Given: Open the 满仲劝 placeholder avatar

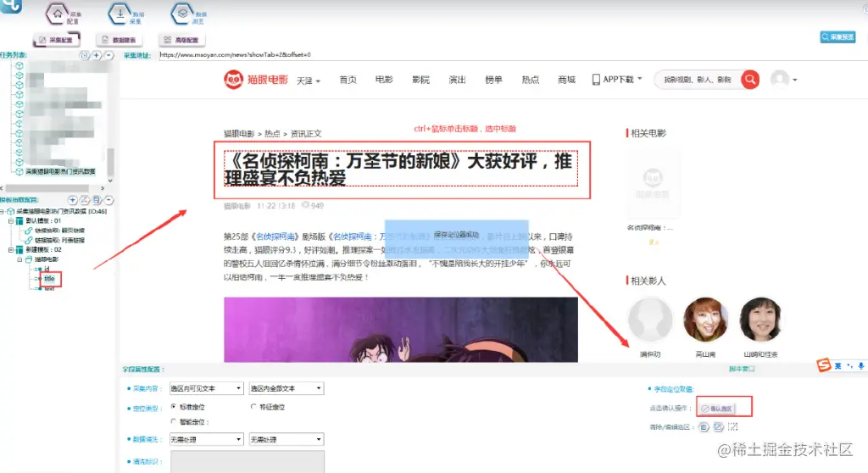Looking at the screenshot, I should coord(650,320).
